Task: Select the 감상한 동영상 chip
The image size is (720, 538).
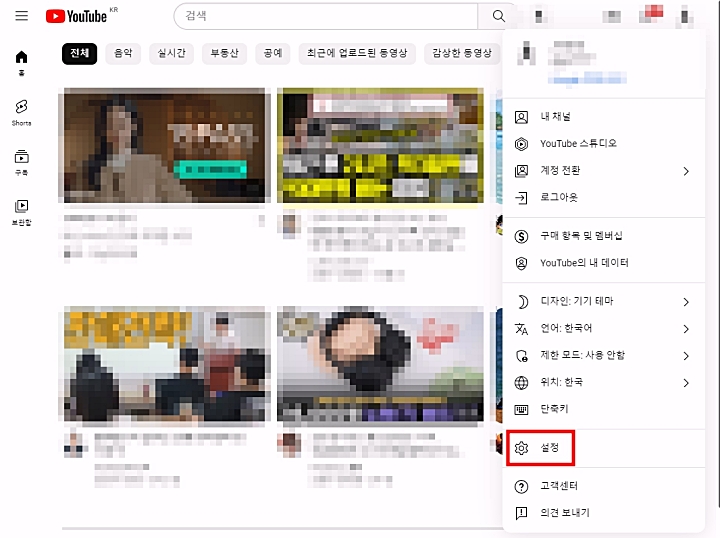Action: pyautogui.click(x=462, y=53)
